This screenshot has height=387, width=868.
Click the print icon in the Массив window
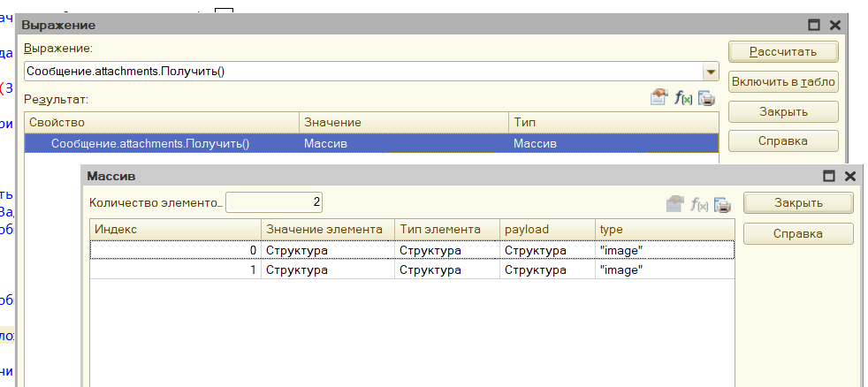[x=722, y=204]
